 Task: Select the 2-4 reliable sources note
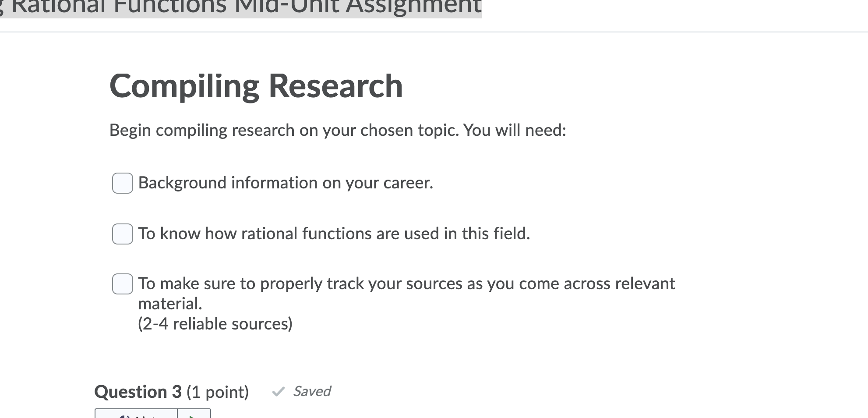pyautogui.click(x=215, y=324)
